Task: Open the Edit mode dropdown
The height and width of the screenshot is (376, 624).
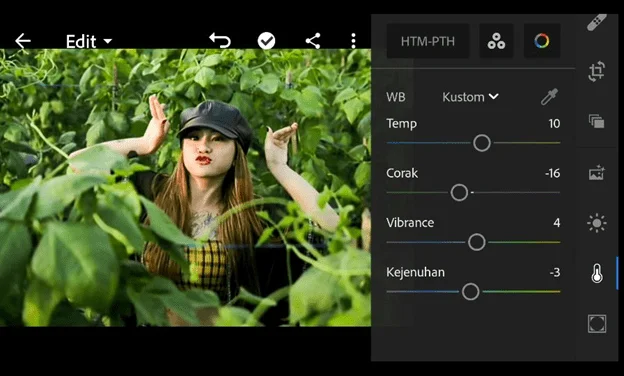Action: click(88, 41)
